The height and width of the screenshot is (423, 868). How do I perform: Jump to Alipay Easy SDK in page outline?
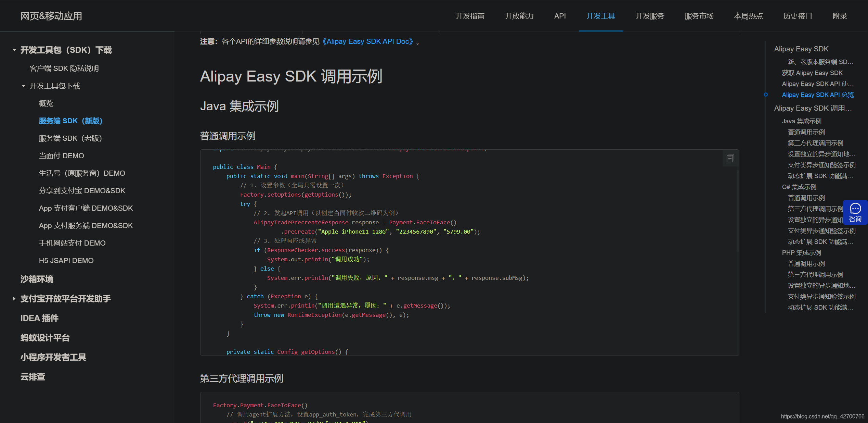click(801, 49)
